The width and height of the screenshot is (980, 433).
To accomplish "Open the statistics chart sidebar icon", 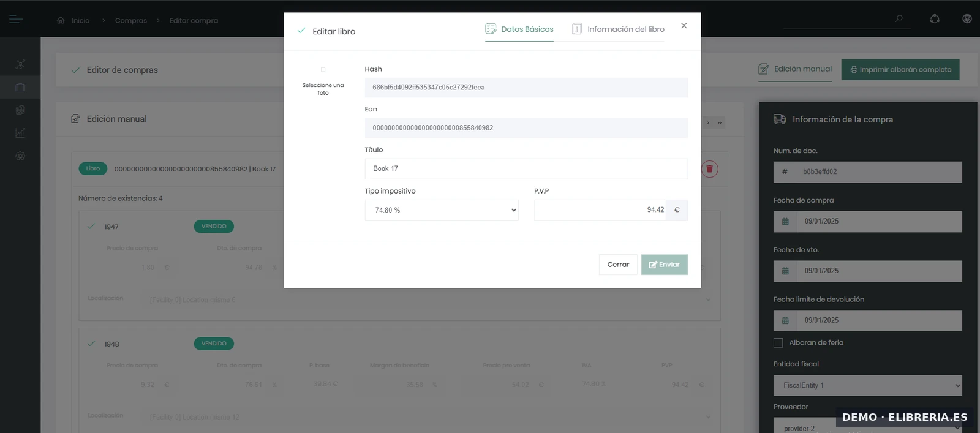I will tap(20, 133).
